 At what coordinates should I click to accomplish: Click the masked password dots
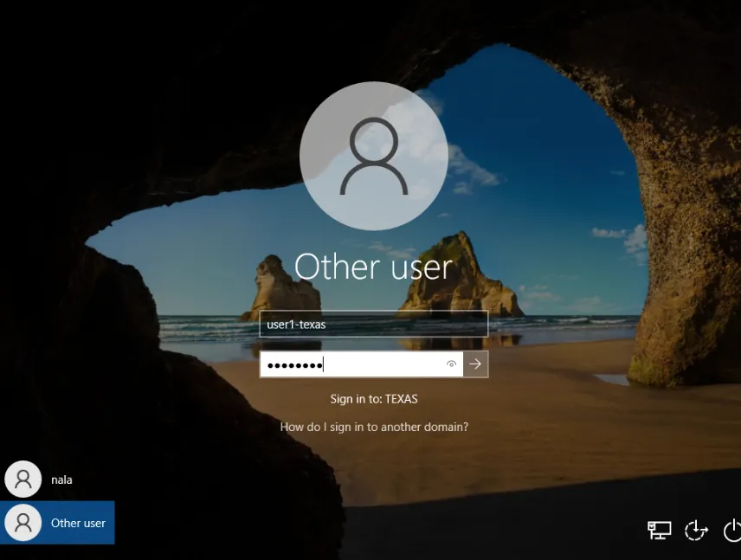[294, 365]
